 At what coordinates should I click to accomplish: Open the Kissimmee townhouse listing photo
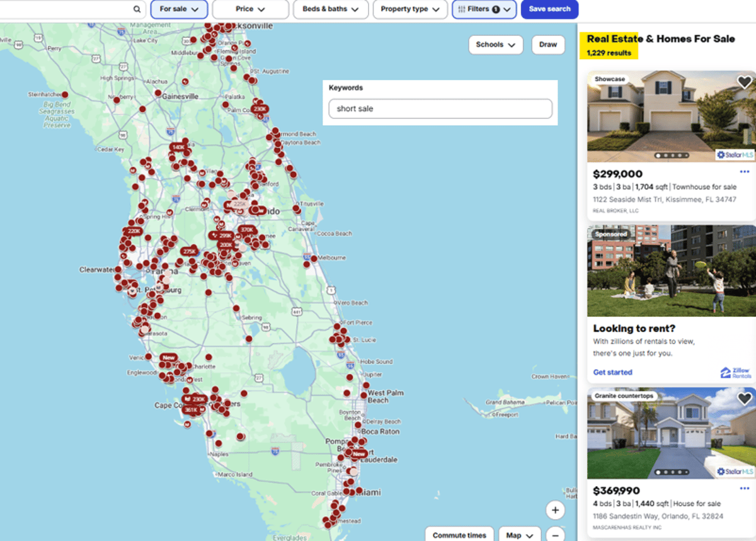coord(672,117)
